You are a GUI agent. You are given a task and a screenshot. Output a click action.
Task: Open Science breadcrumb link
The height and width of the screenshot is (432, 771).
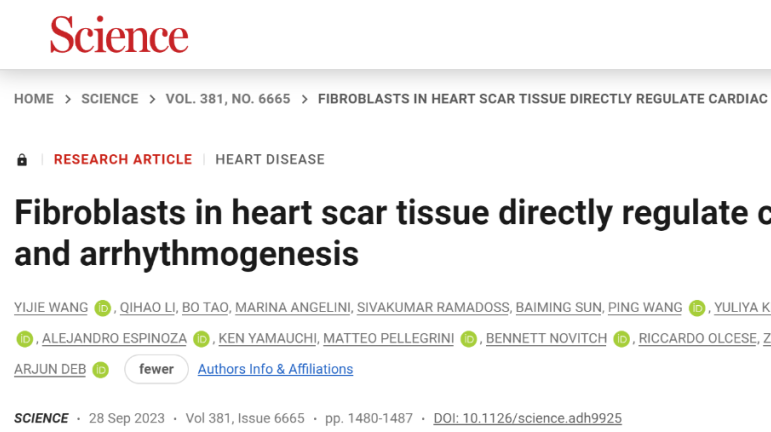click(x=110, y=99)
